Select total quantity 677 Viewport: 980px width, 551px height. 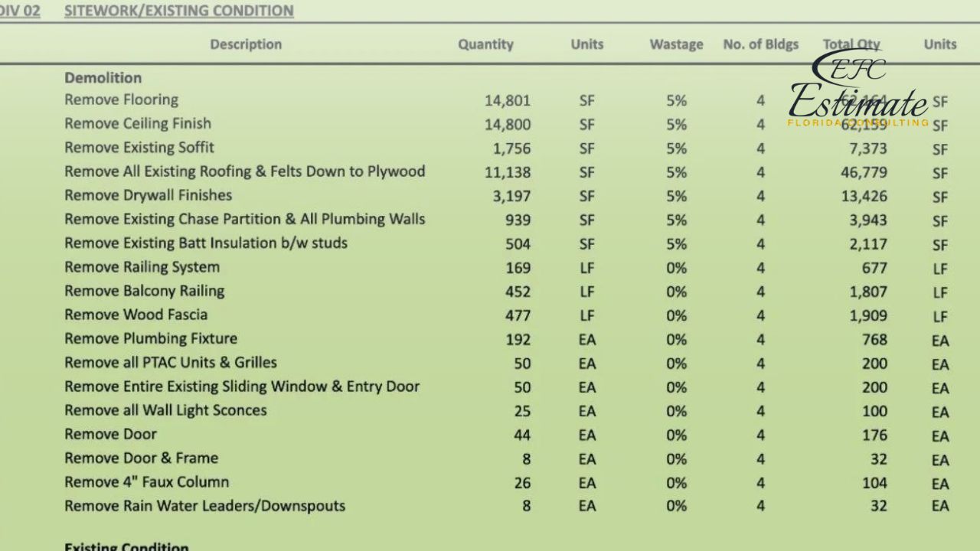(874, 268)
